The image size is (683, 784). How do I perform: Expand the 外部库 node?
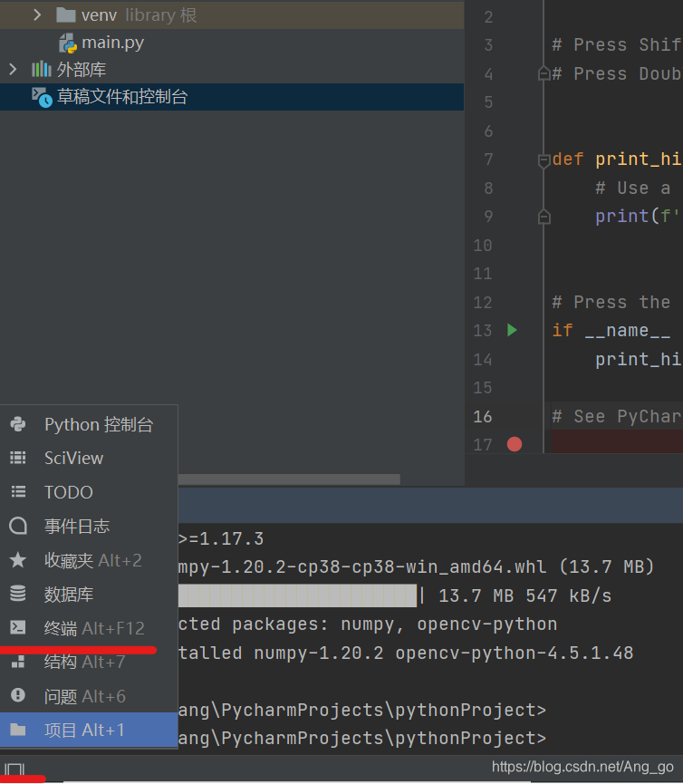(x=13, y=70)
